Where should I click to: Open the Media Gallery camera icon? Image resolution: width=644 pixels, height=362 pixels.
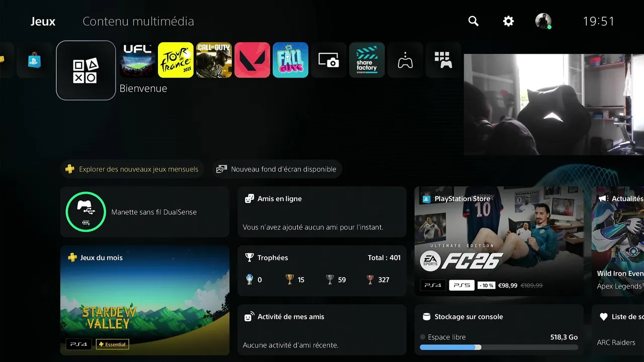(x=329, y=60)
